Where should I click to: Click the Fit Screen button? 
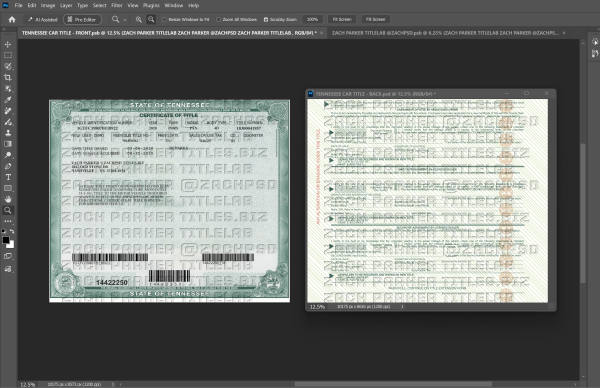[x=342, y=19]
